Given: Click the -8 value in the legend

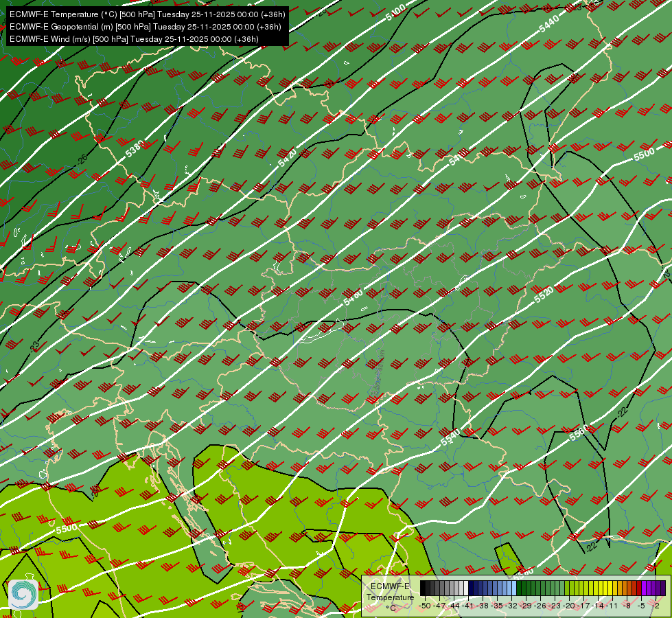Looking at the screenshot, I should 627,606.
